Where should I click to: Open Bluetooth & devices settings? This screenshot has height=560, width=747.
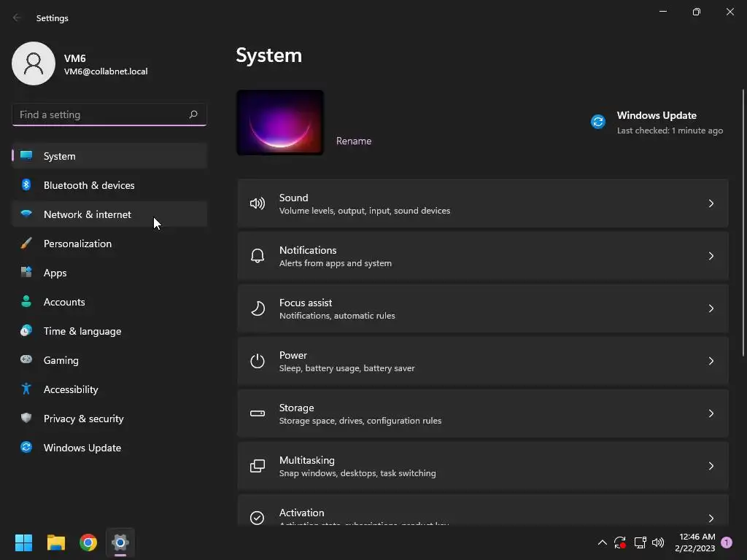pyautogui.click(x=109, y=184)
